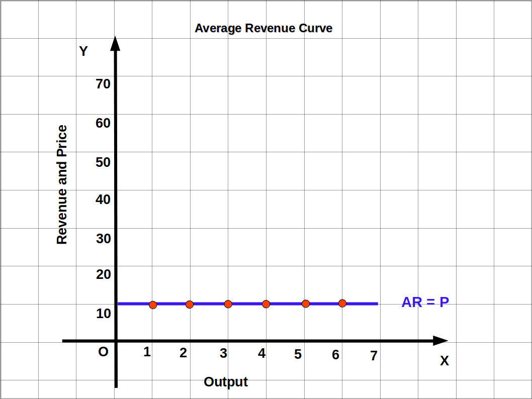This screenshot has height=399, width=532.
Task: Select the red data point at output 2
Action: pyautogui.click(x=190, y=305)
